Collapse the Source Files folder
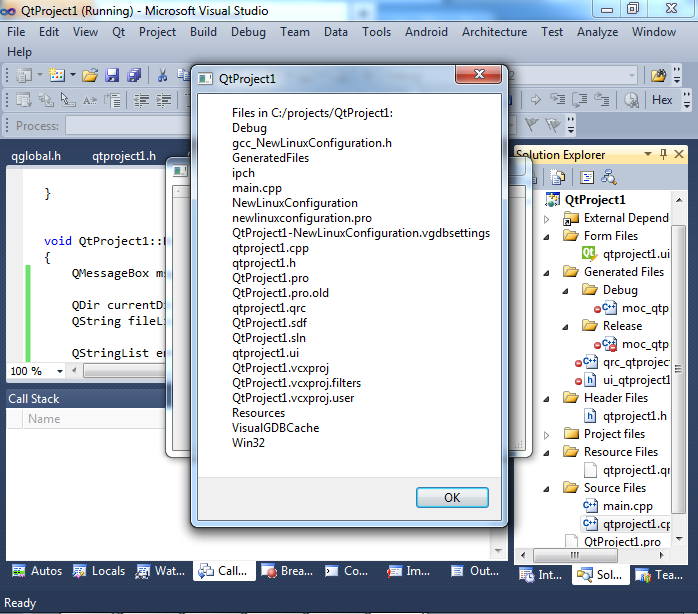The width and height of the screenshot is (698, 614). [x=546, y=489]
